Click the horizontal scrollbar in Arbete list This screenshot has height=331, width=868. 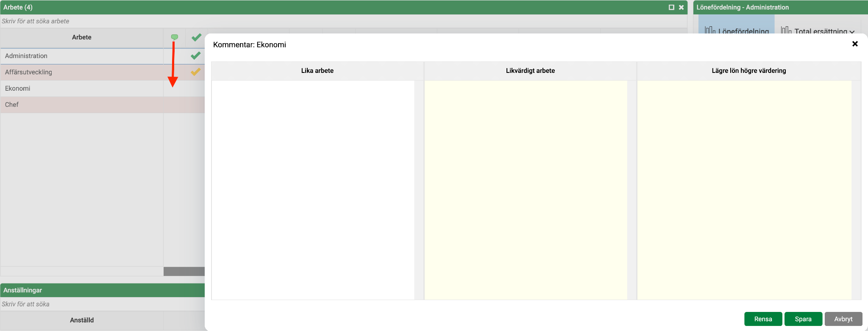[x=184, y=271]
